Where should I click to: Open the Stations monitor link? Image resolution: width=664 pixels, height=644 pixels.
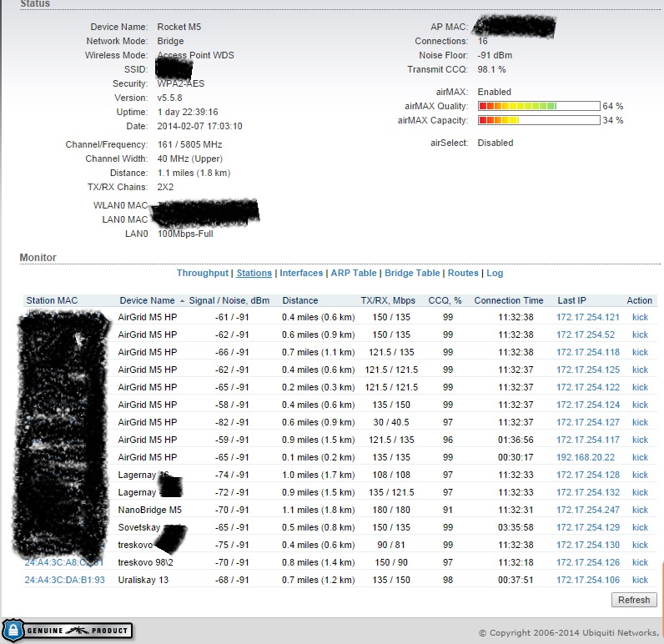(x=254, y=273)
